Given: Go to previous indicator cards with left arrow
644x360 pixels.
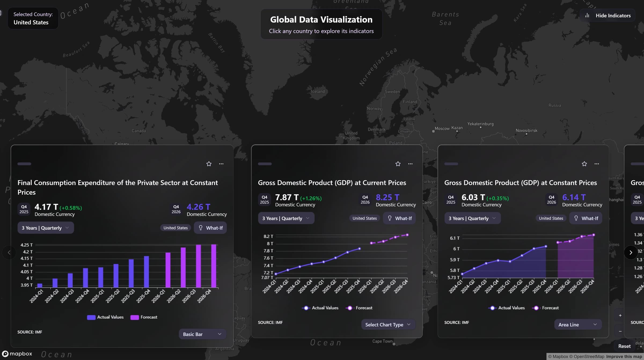Looking at the screenshot, I should [x=9, y=252].
